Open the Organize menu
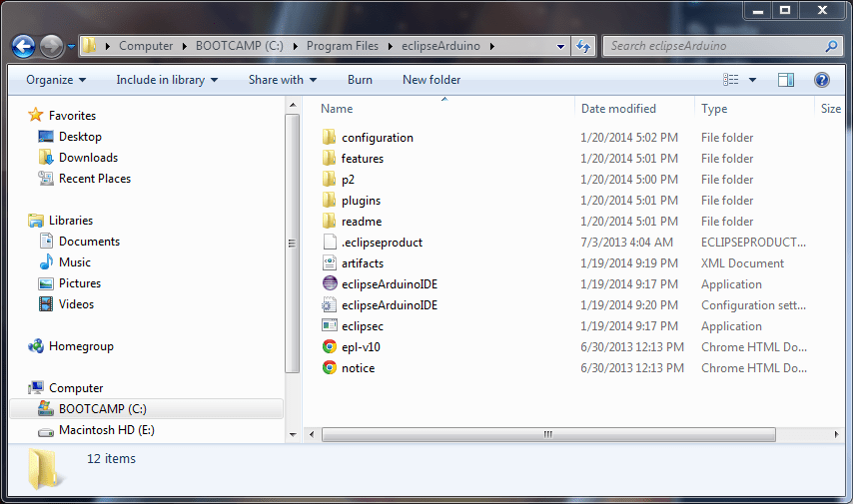The height and width of the screenshot is (504, 853). (x=56, y=80)
